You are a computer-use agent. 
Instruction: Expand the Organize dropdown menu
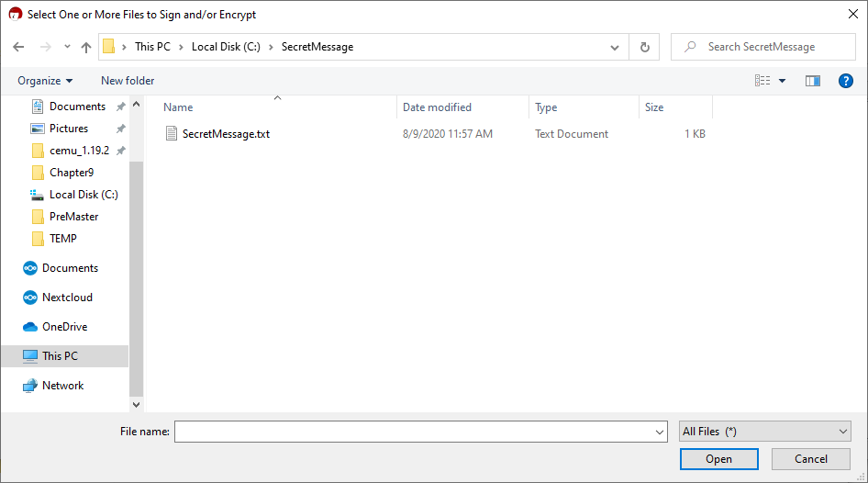(x=45, y=81)
